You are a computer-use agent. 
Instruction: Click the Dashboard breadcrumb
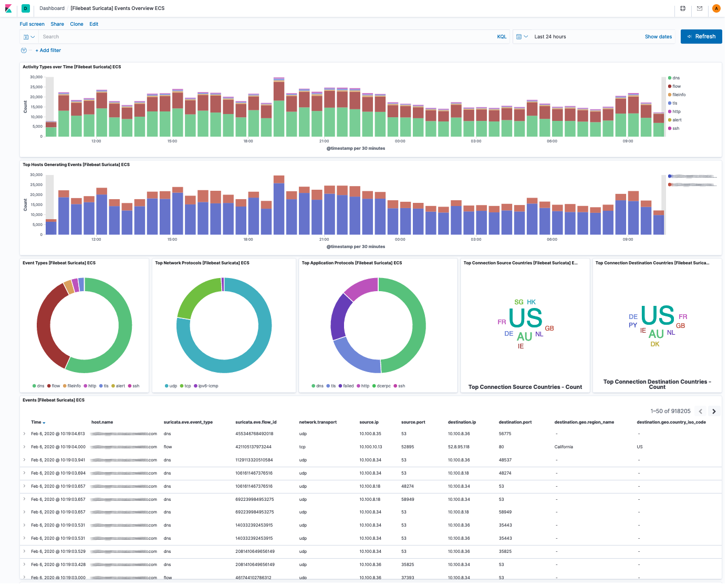(x=51, y=8)
